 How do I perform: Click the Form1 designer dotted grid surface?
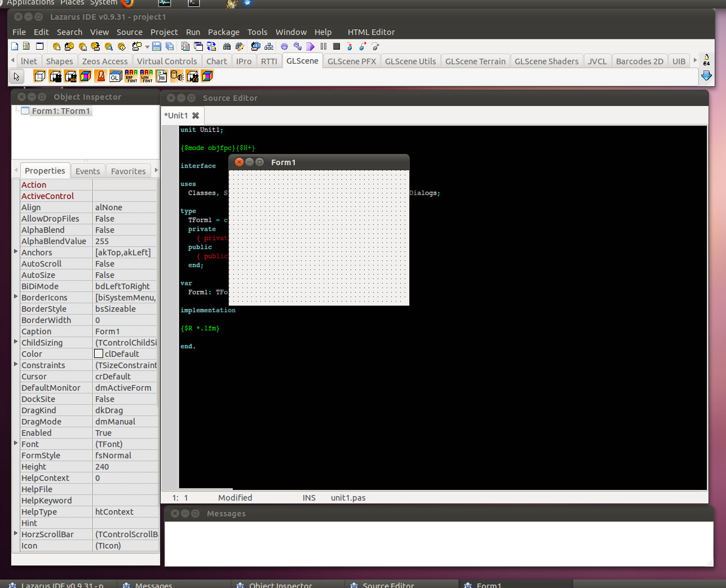(x=319, y=237)
